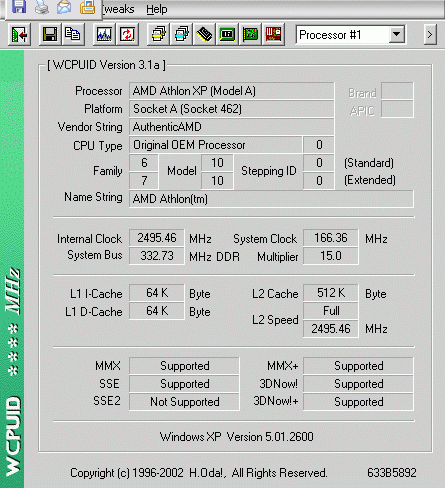Click the L2 Speed value 2495.46 MHz
Viewport: 445px width, 488px height.
click(x=331, y=329)
